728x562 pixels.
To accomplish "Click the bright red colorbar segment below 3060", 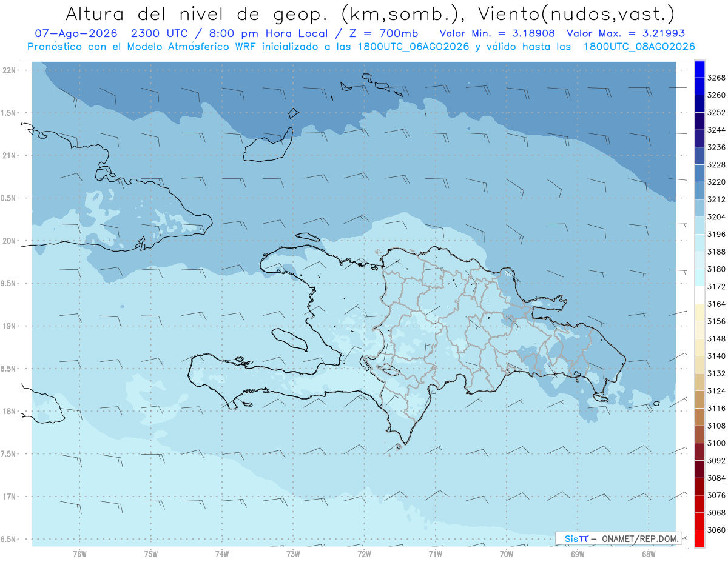I will pyautogui.click(x=699, y=538).
